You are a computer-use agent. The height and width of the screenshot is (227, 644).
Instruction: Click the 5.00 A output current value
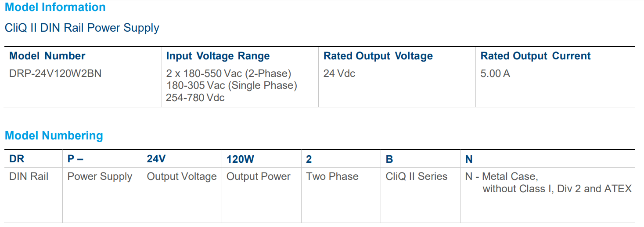click(495, 73)
